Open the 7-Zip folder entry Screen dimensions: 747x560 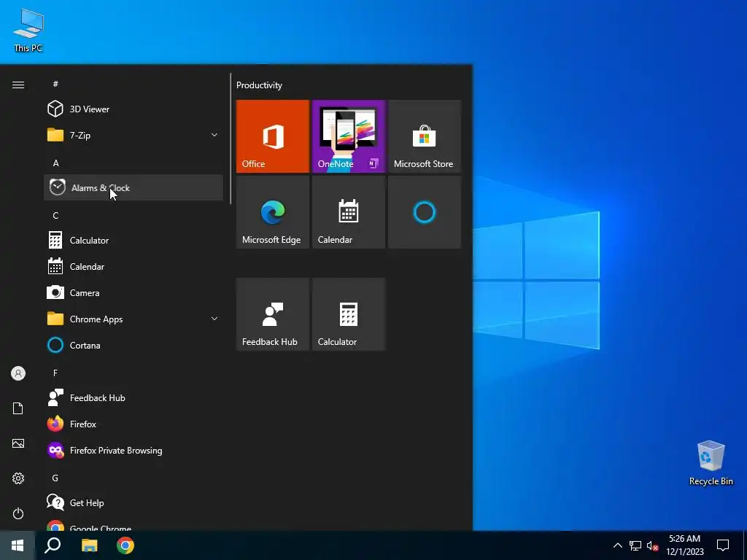133,135
